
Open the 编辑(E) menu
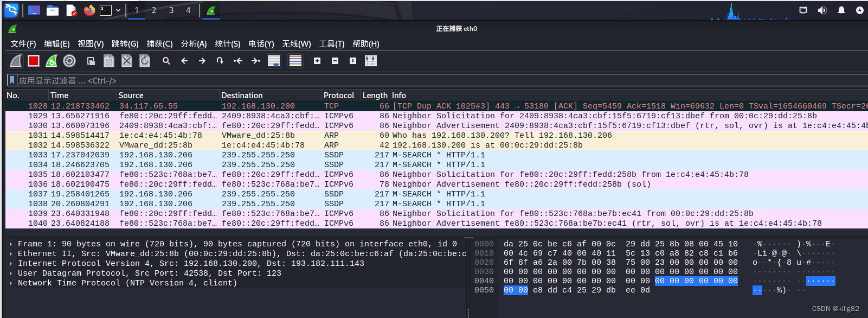click(x=57, y=44)
